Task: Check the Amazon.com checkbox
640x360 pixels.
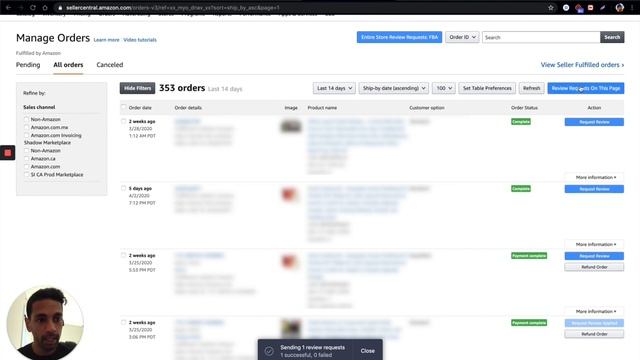Action: [27, 167]
